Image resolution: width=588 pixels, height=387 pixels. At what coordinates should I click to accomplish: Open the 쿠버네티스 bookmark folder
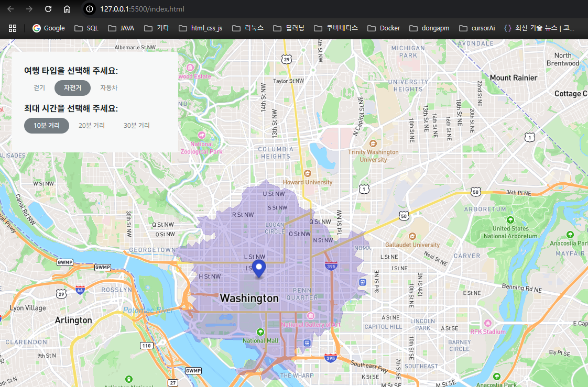click(336, 28)
